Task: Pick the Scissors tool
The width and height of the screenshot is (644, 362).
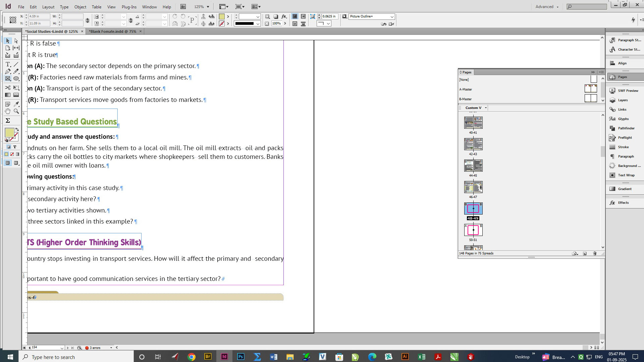Action: click(7, 87)
